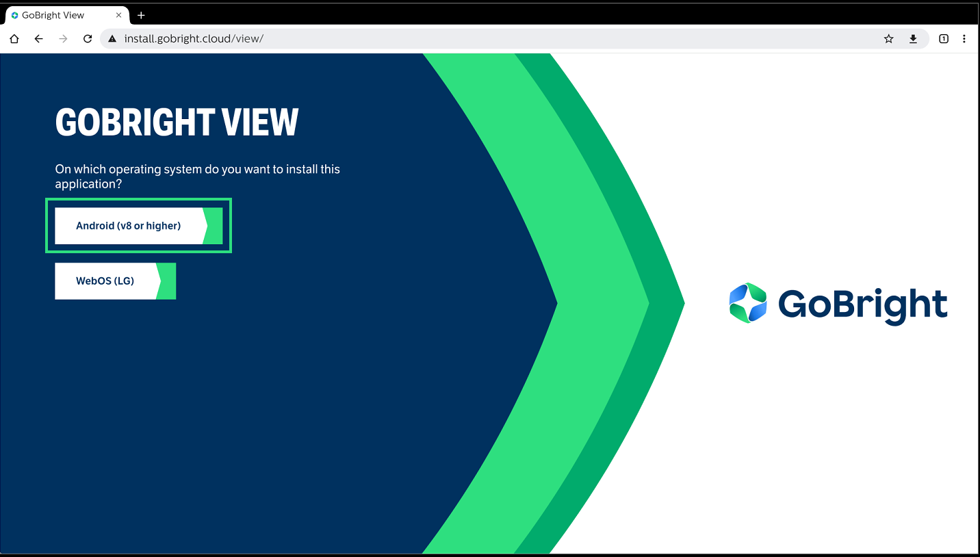Open the tab switcher showing 1 tab

[x=943, y=39]
